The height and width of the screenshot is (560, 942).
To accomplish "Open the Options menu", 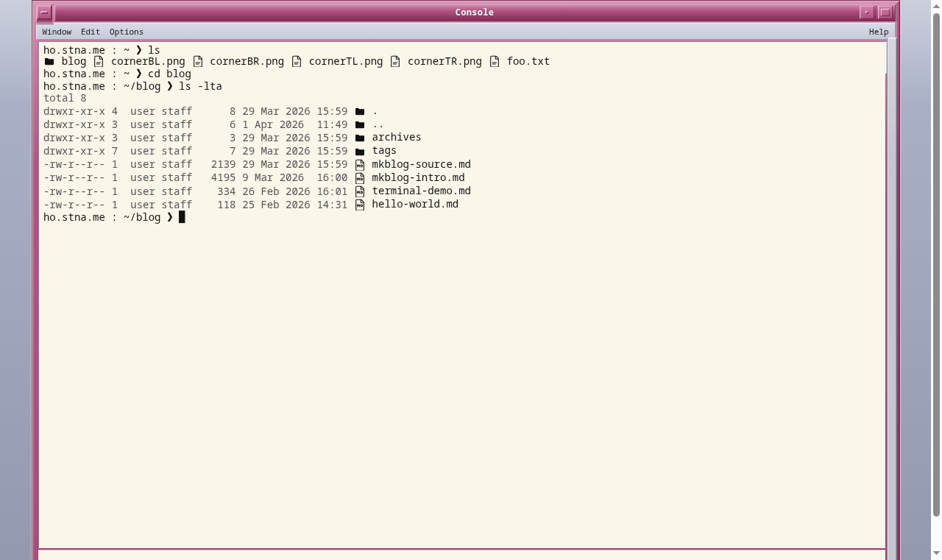I will tap(127, 32).
